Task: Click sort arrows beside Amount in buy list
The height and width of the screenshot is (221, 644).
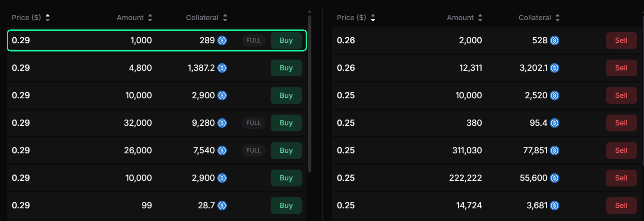Action: tap(150, 18)
